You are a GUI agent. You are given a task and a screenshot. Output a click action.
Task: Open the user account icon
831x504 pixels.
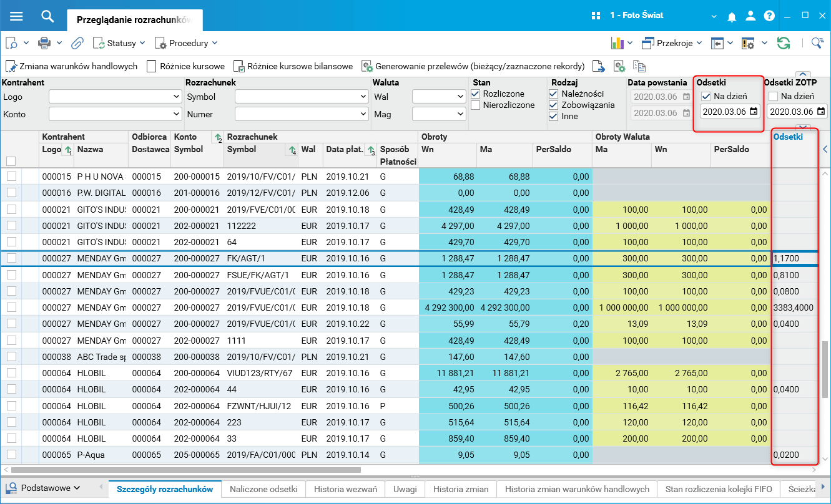pyautogui.click(x=752, y=16)
